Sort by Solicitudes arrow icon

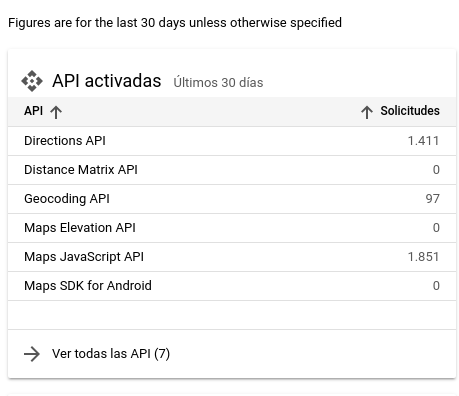[x=367, y=112]
